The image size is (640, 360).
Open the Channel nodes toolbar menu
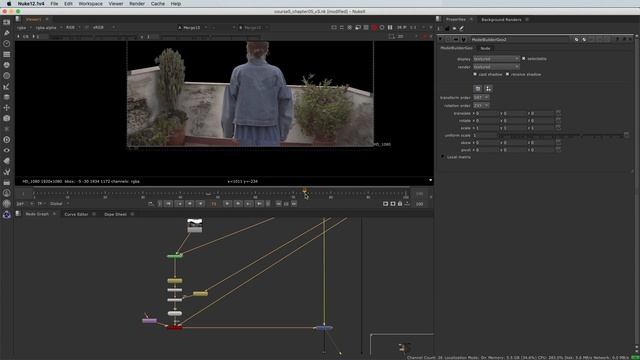tap(7, 54)
